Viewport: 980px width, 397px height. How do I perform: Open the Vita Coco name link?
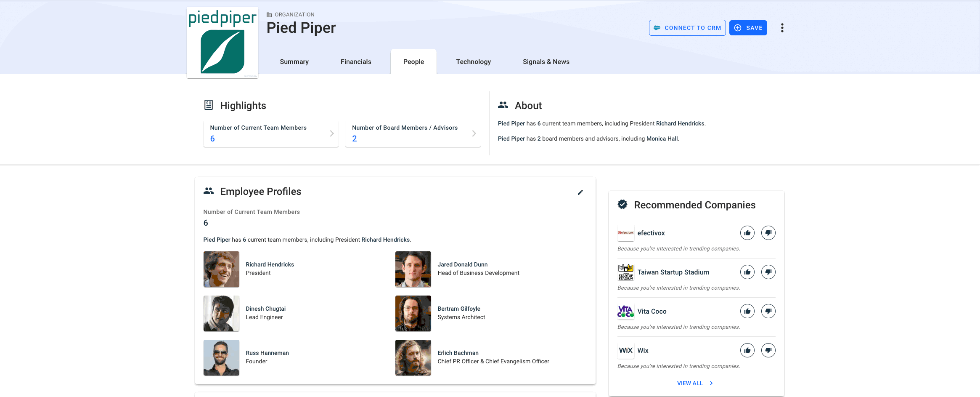[x=652, y=311]
